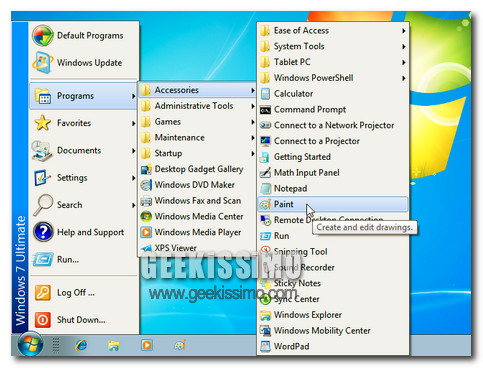
Task: Expand the Ease of Access submenu arrow
Action: [404, 31]
